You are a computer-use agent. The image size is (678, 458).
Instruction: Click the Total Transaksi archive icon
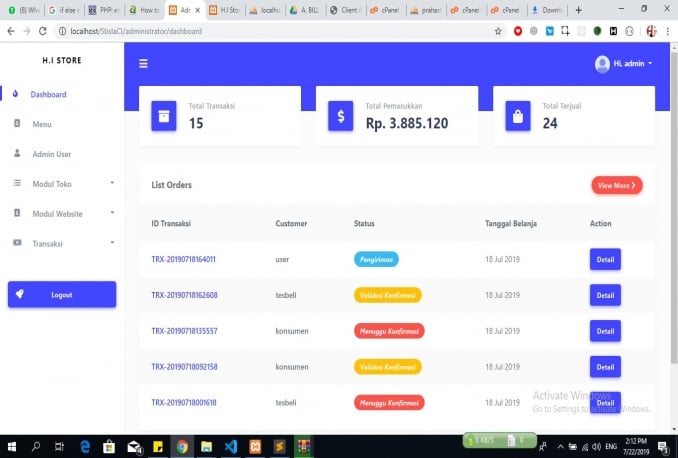(x=164, y=116)
